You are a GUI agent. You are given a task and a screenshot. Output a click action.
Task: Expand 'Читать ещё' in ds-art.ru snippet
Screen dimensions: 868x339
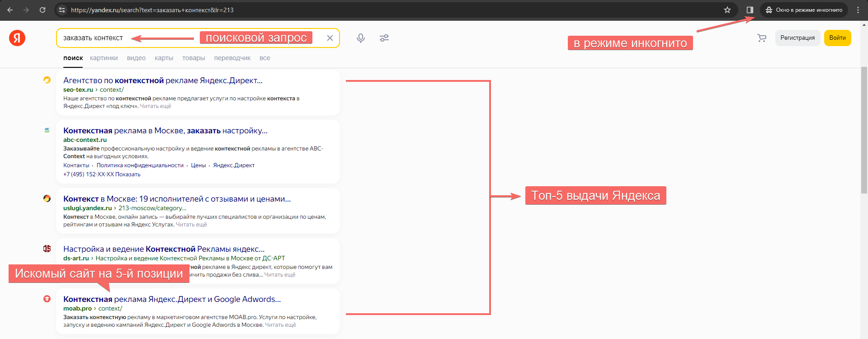point(280,275)
